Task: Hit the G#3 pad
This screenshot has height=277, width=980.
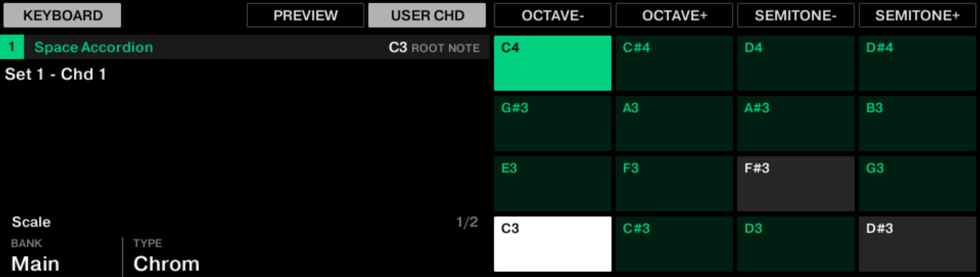Action: [552, 123]
